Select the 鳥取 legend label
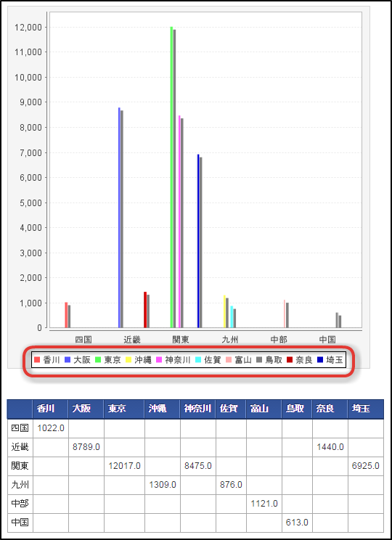392x540 pixels. click(x=274, y=360)
